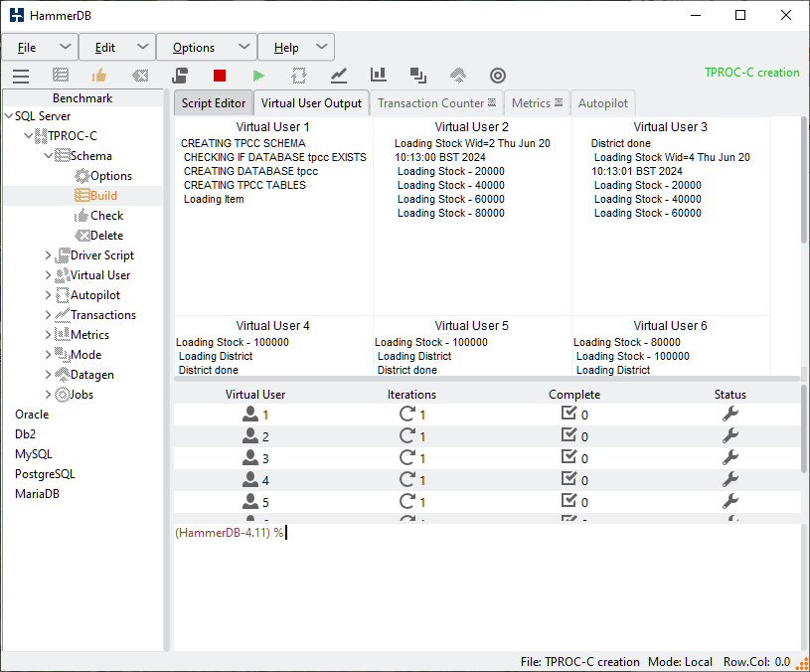
Task: Collapse the Schema tree node
Action: (48, 155)
